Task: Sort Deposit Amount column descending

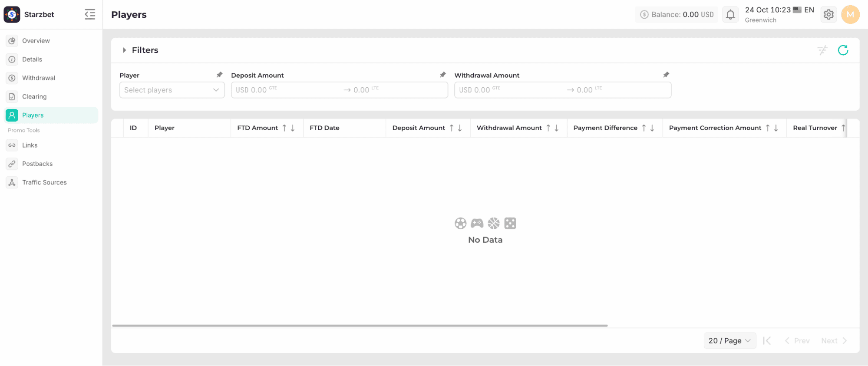Action: click(x=460, y=128)
